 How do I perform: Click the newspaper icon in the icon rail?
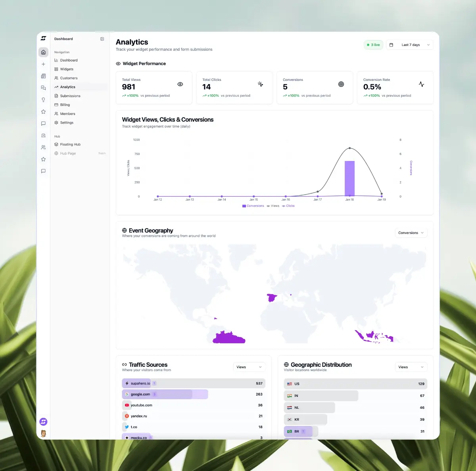pos(43,76)
